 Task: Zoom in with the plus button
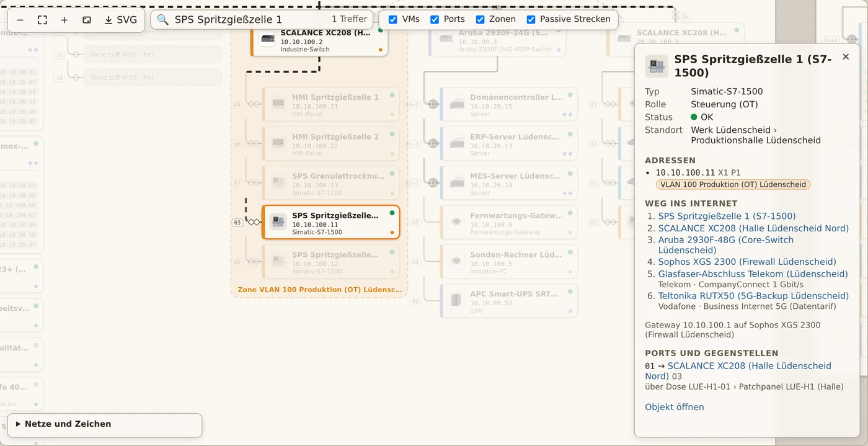click(64, 20)
